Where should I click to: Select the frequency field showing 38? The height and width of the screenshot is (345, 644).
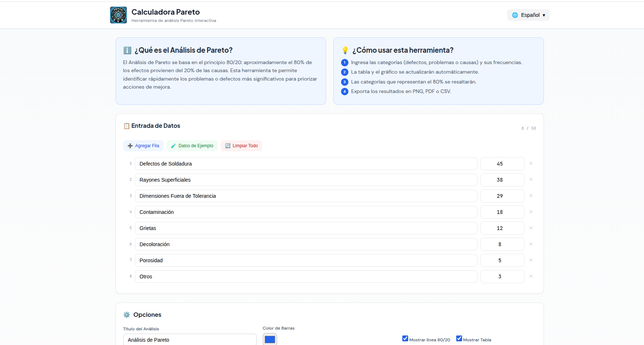(x=502, y=180)
